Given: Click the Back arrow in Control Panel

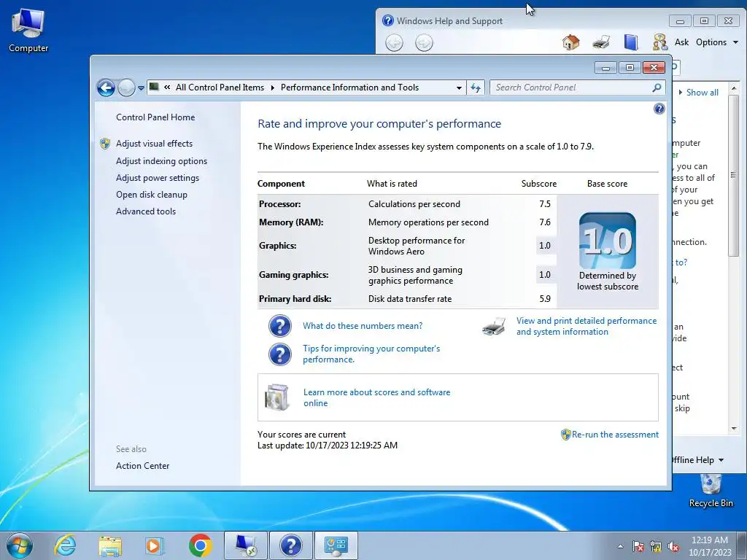Looking at the screenshot, I should pyautogui.click(x=106, y=87).
